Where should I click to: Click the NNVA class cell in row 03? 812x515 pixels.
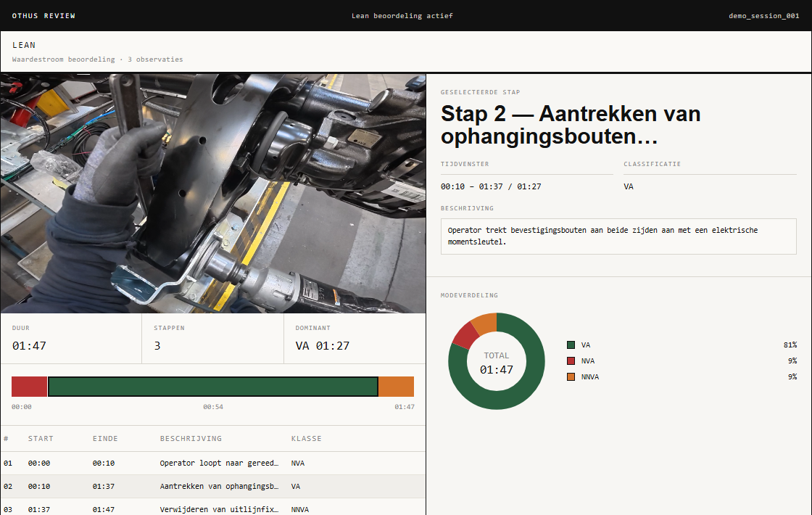click(x=300, y=509)
